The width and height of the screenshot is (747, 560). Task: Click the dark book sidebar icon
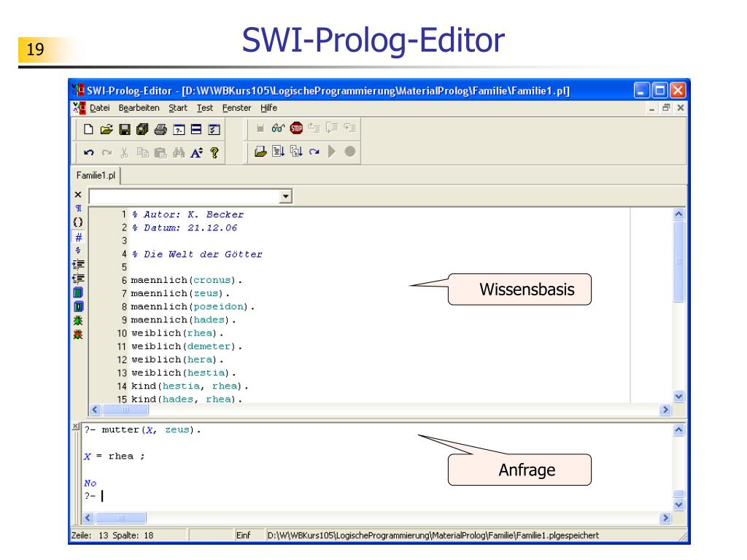78,306
